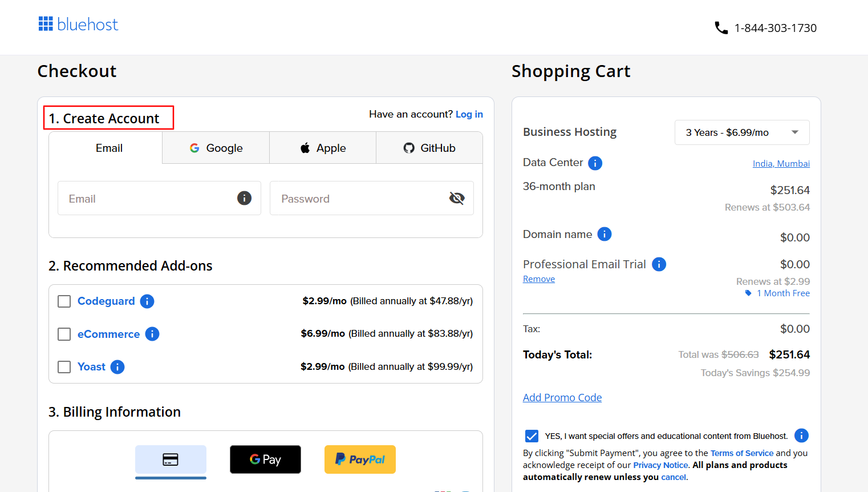Open the Terms of Service link
868x492 pixels.
(x=742, y=453)
